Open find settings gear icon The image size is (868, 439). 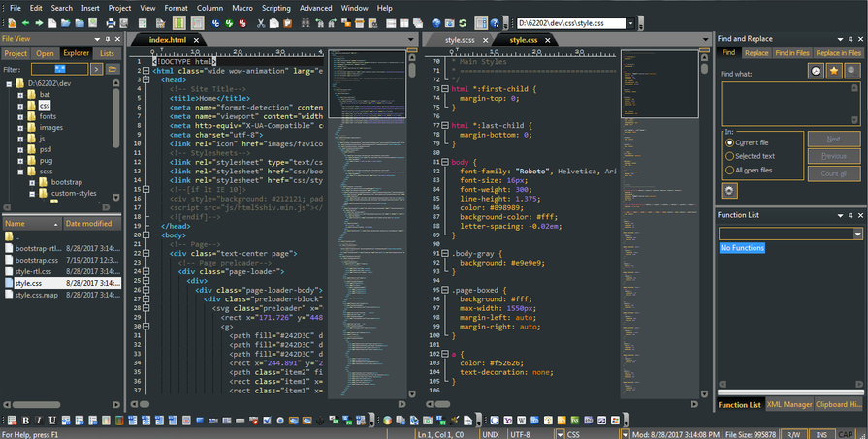point(729,190)
